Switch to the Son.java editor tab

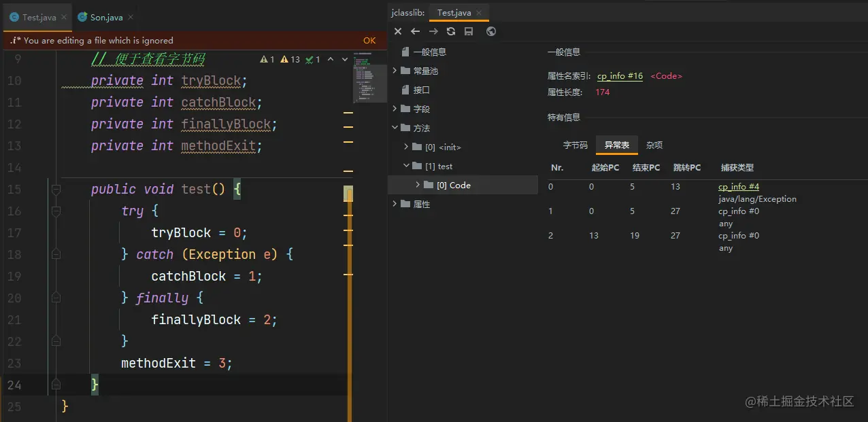tap(106, 17)
